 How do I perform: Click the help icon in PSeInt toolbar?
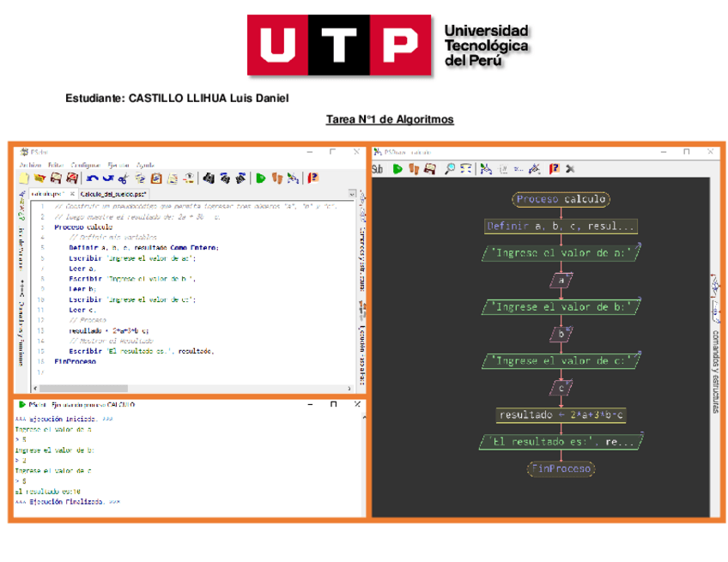coord(313,178)
